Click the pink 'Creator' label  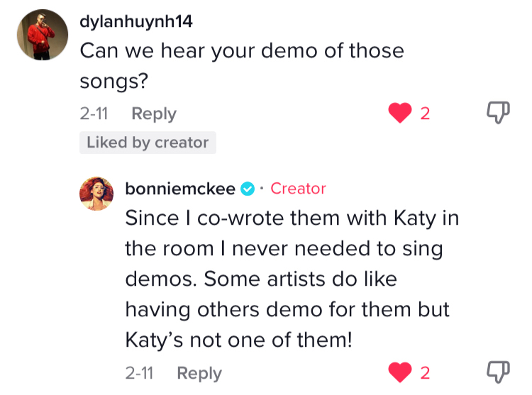click(x=298, y=189)
